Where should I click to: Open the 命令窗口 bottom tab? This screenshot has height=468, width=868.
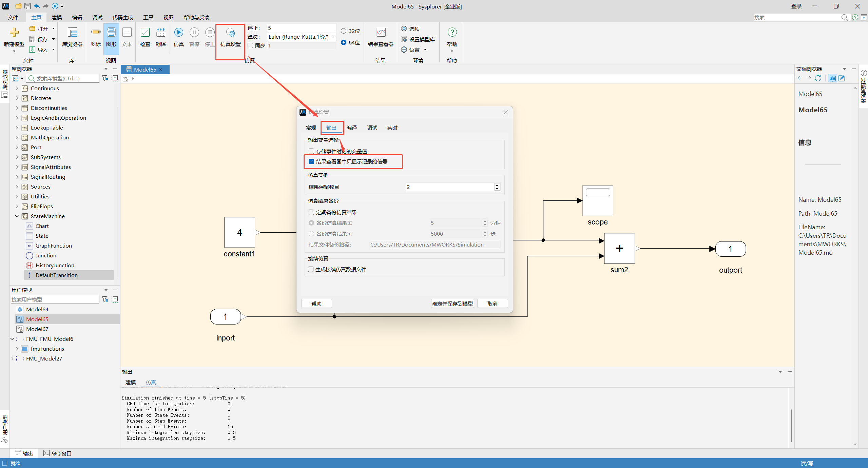pyautogui.click(x=57, y=453)
